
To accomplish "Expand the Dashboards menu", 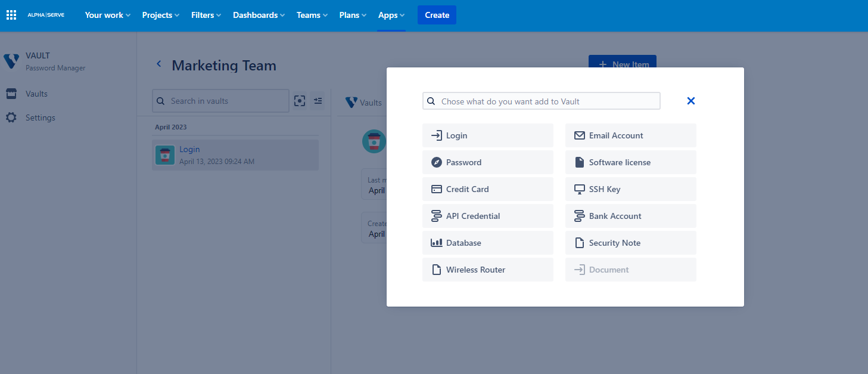I will 258,16.
